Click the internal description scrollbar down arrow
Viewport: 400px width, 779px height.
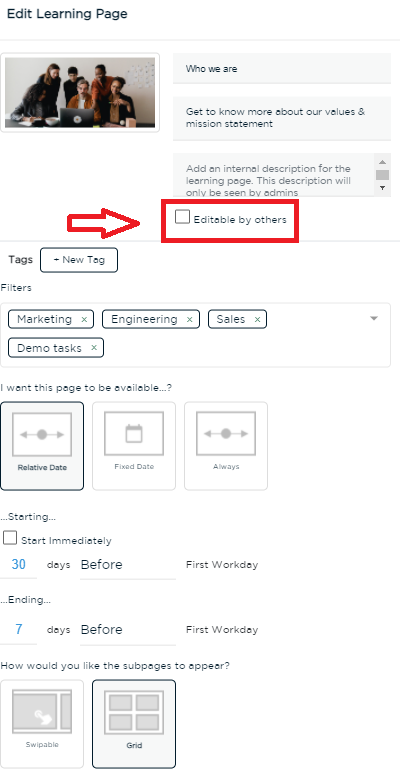point(382,188)
